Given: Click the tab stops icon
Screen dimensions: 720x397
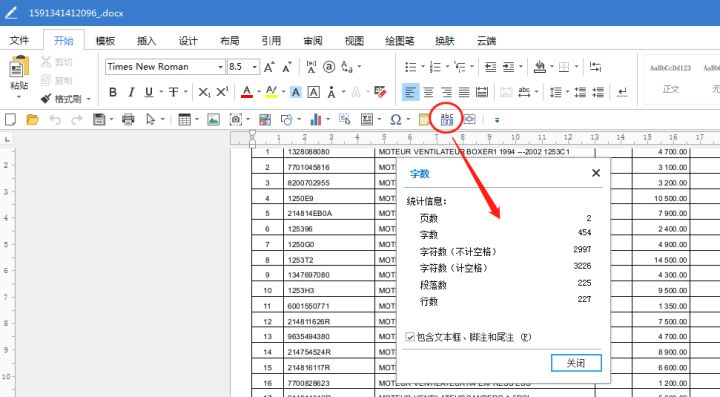Looking at the screenshot, I should [596, 67].
